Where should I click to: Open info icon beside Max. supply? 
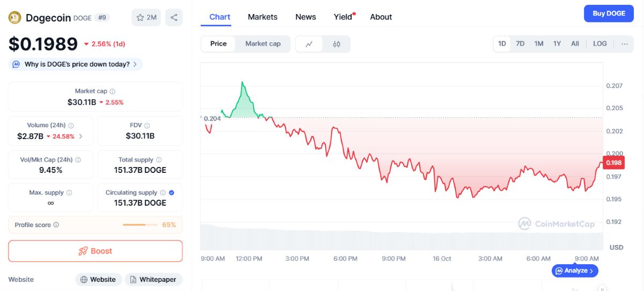[x=69, y=193]
